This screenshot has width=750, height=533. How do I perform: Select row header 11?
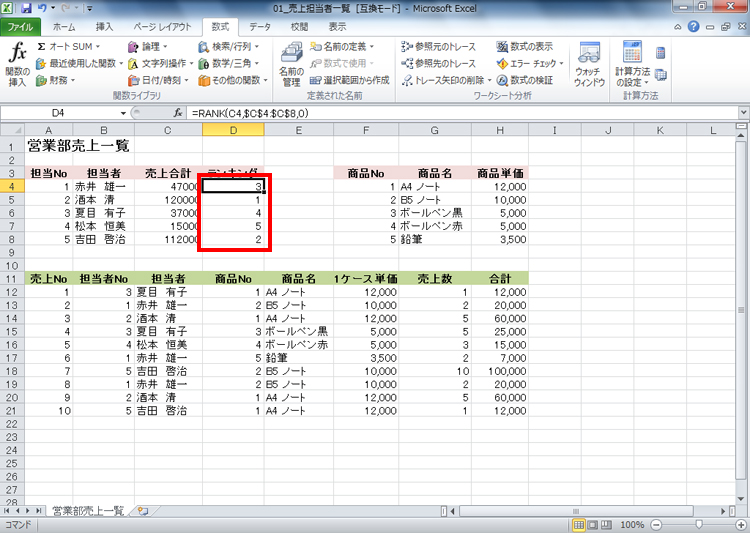(x=12, y=279)
